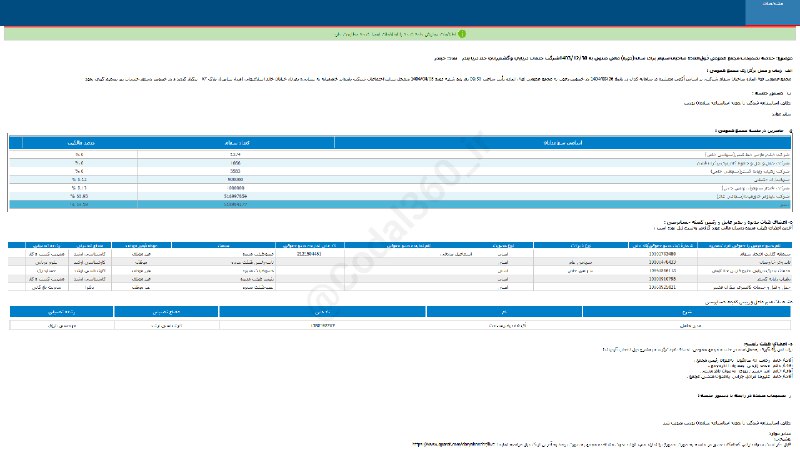Click the share count column header

pyautogui.click(x=236, y=143)
